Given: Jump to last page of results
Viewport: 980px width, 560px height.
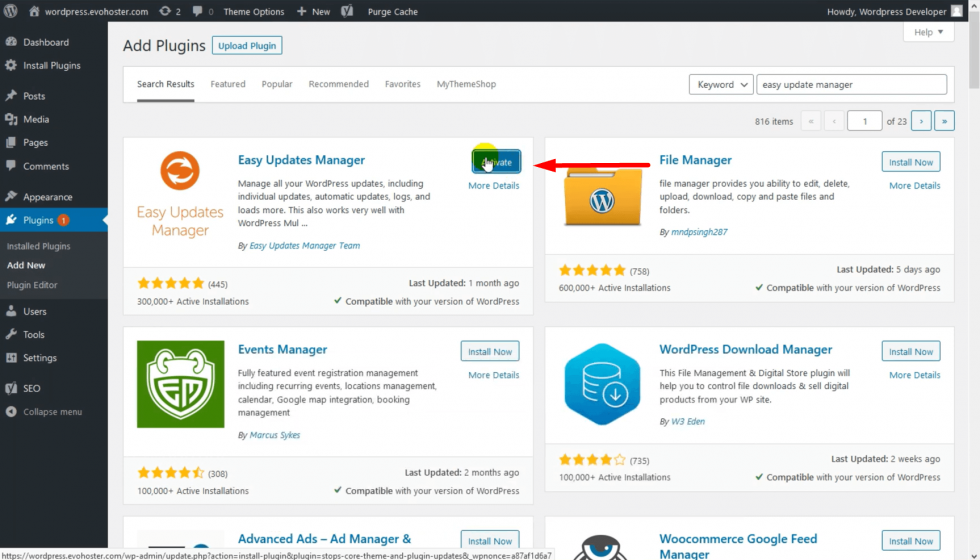Looking at the screenshot, I should tap(944, 121).
